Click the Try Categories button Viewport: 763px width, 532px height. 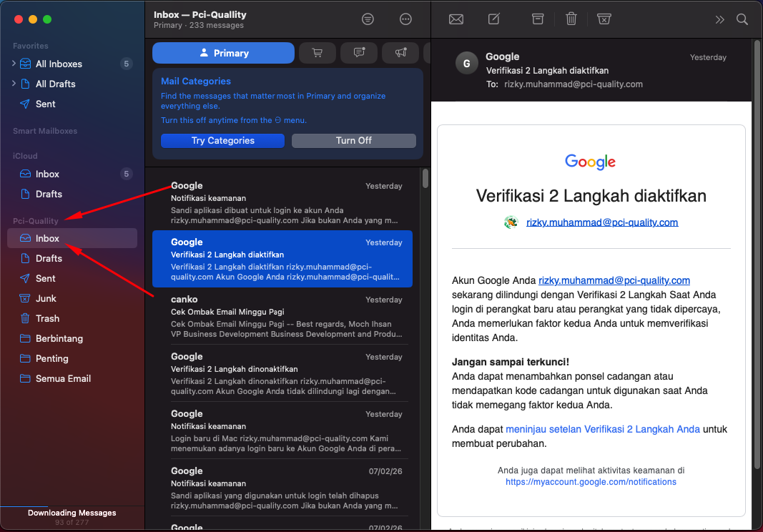click(222, 141)
